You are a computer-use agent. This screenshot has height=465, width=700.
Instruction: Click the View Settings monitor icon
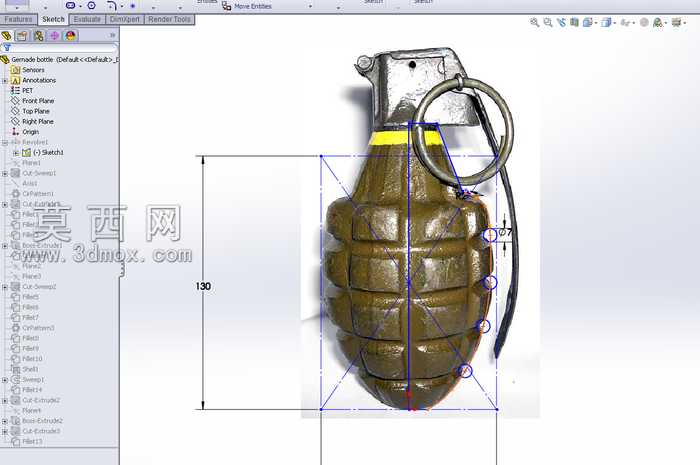point(676,22)
